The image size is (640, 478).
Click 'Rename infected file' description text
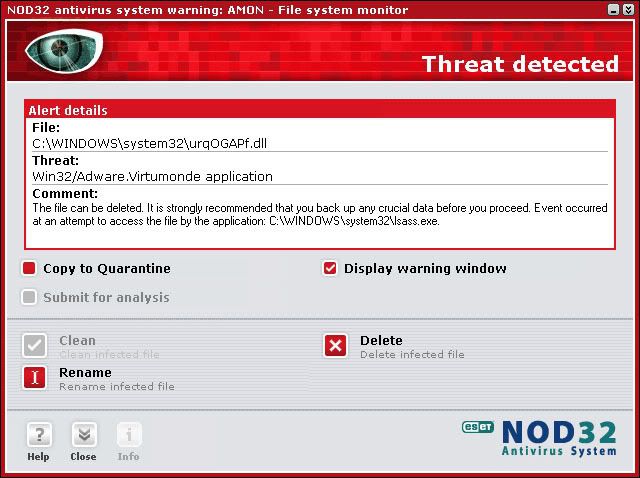[x=117, y=386]
